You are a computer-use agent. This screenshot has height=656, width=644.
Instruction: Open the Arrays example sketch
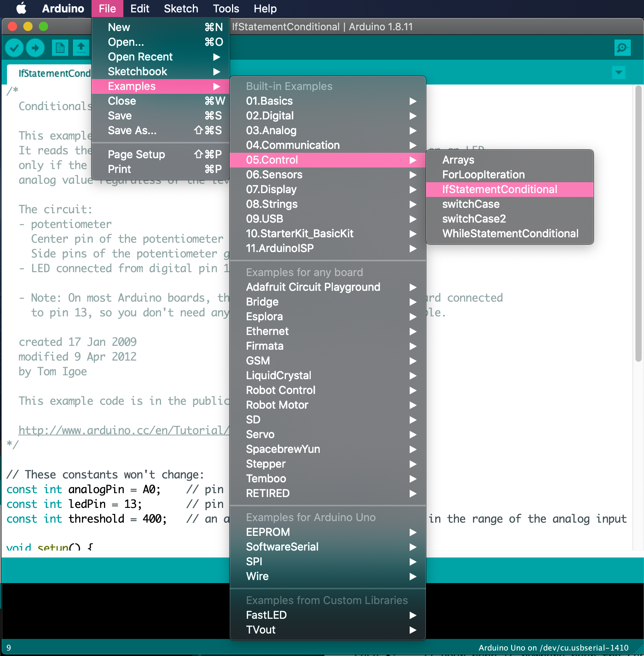(x=510, y=160)
